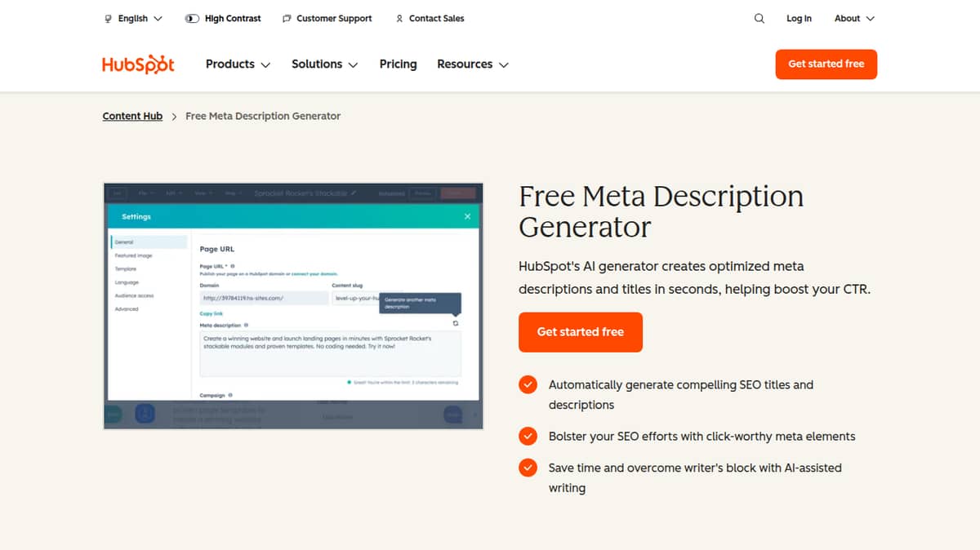Click the text "Bolster your SEO efforts with click-worthy meta elements"
Image resolution: width=980 pixels, height=550 pixels.
[x=702, y=437]
